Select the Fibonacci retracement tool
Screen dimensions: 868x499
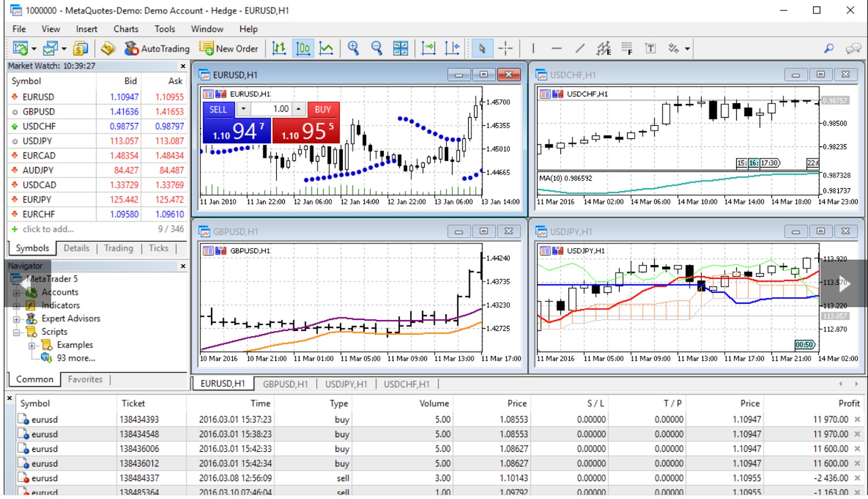point(627,48)
